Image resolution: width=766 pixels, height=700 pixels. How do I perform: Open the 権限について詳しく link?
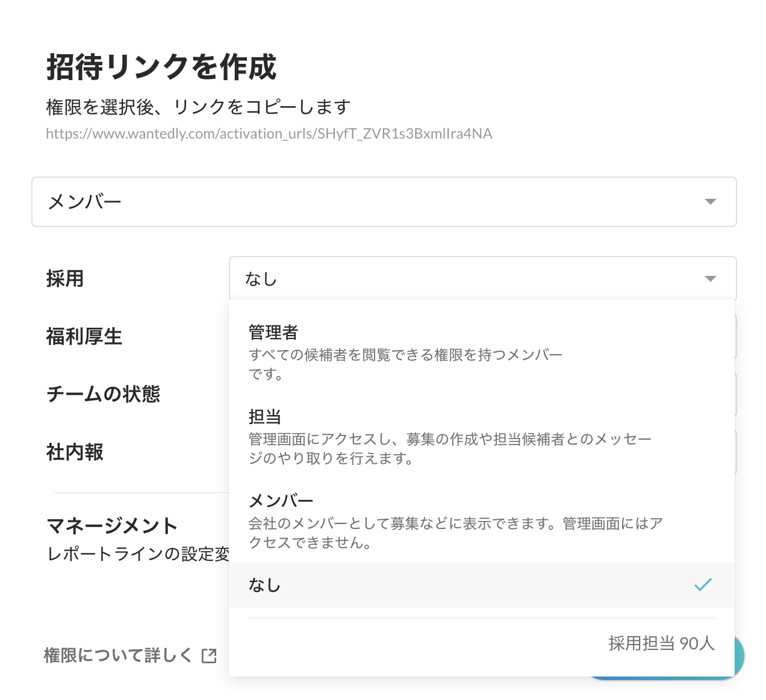[129, 655]
